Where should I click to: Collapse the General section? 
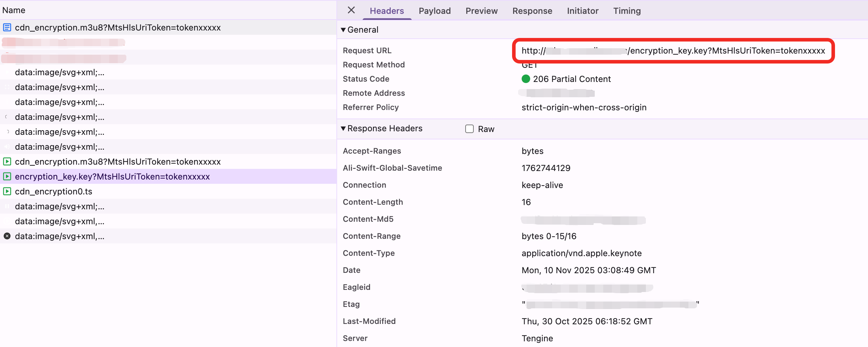[x=343, y=30]
